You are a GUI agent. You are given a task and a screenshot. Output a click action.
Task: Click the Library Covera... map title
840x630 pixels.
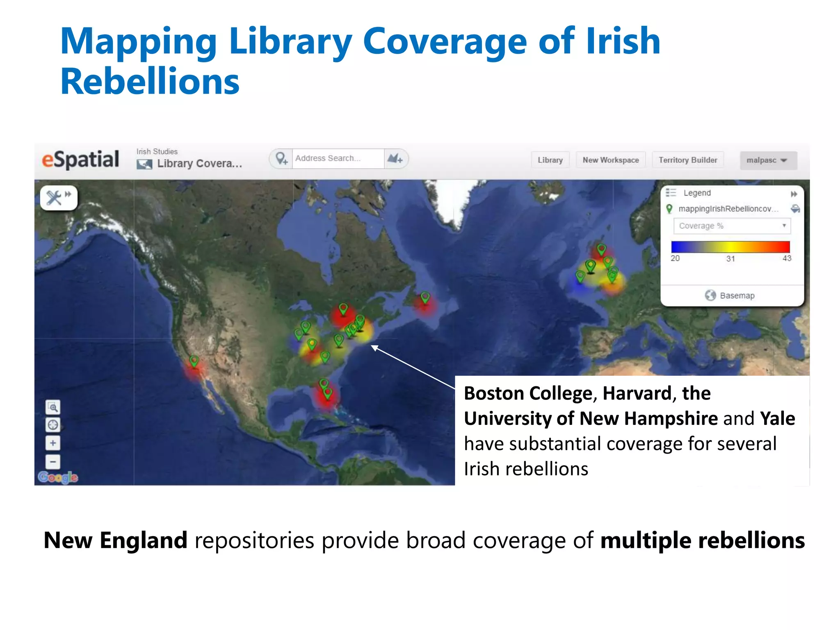click(x=200, y=164)
